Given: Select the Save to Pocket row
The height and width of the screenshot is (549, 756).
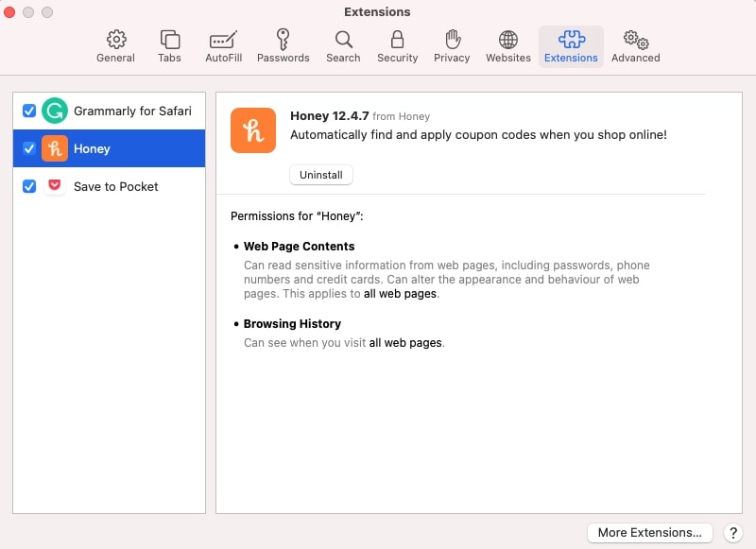Looking at the screenshot, I should [109, 186].
